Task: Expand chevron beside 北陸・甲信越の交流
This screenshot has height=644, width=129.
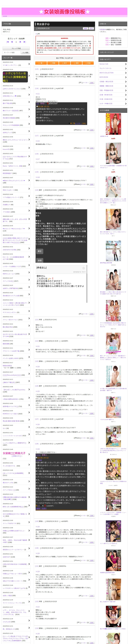Action: tap(126, 90)
